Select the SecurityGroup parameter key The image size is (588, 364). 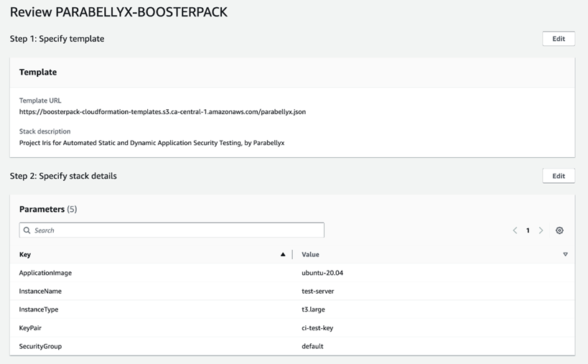40,346
